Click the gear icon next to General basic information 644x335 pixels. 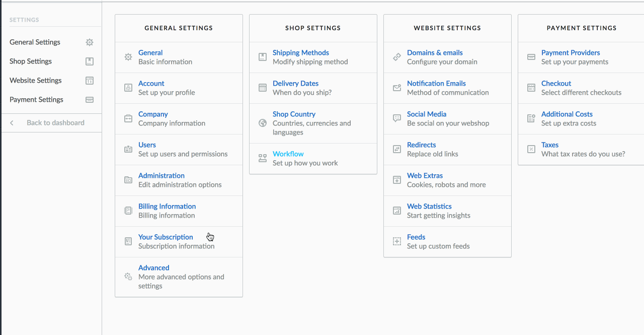coord(128,57)
